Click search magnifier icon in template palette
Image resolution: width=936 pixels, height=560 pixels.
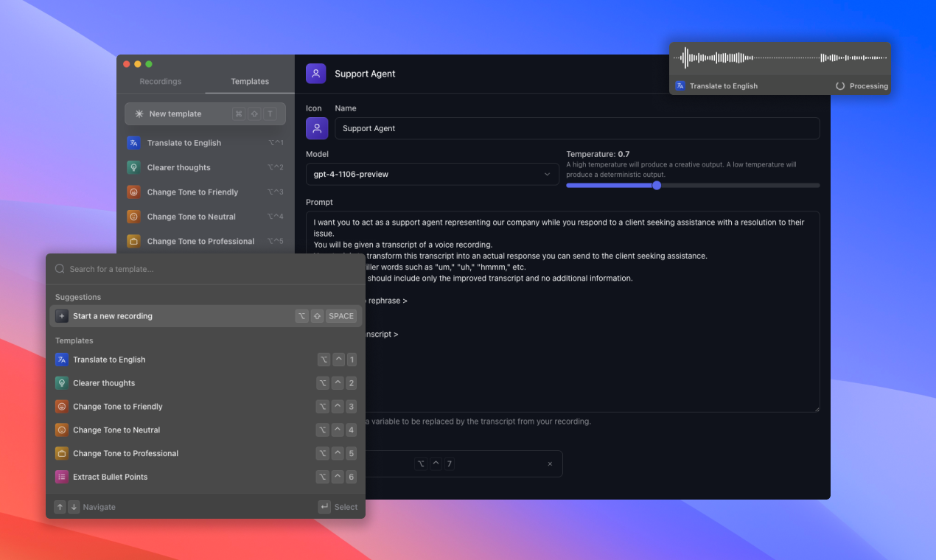pyautogui.click(x=60, y=269)
